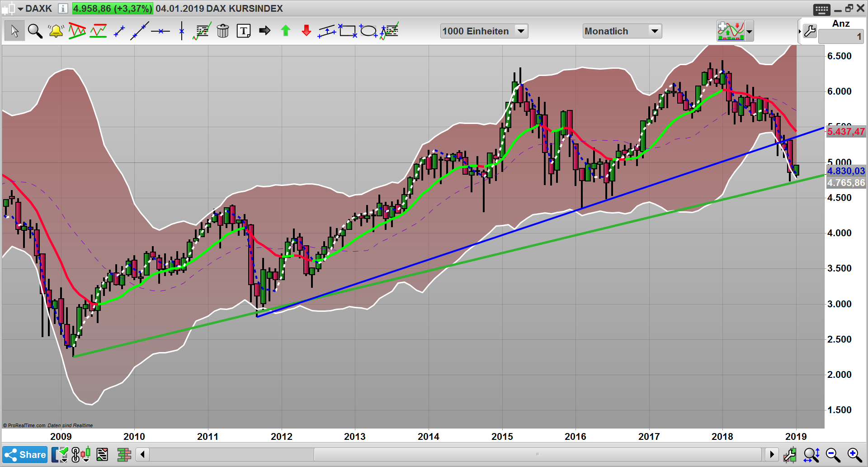Click the 2015 year label on time axis
The width and height of the screenshot is (868, 467).
pyautogui.click(x=502, y=436)
